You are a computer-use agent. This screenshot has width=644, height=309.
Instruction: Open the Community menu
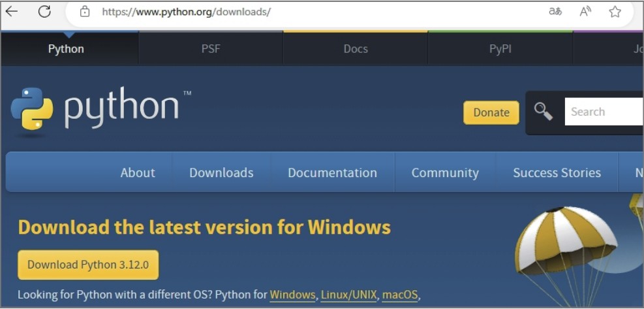click(x=445, y=172)
